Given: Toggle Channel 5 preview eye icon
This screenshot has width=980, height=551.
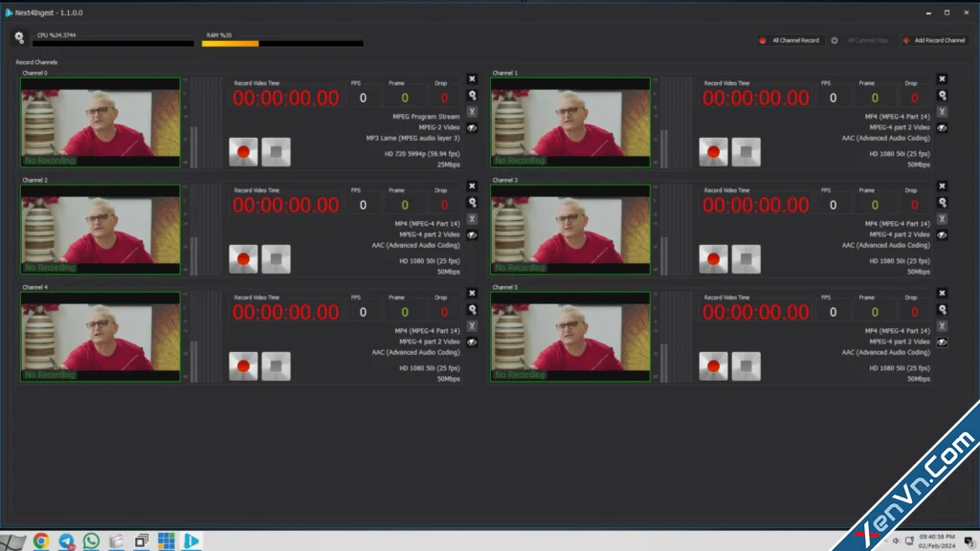Looking at the screenshot, I should (942, 342).
